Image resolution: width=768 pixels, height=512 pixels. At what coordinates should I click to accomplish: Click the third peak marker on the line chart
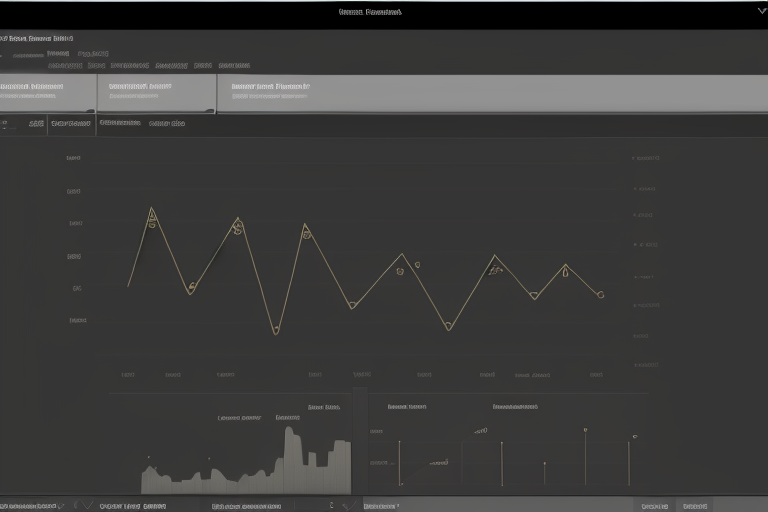click(306, 229)
